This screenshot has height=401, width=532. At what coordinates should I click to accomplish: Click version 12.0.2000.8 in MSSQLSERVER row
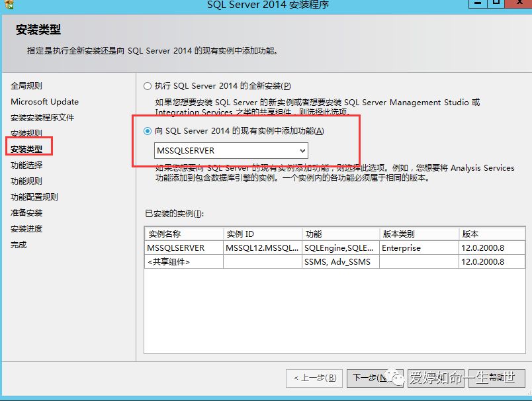click(x=492, y=248)
